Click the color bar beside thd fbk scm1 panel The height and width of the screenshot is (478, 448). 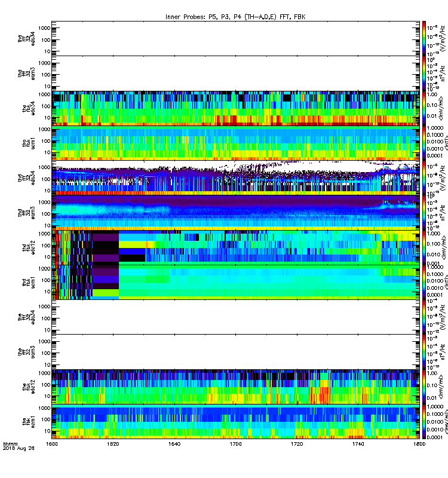click(424, 282)
